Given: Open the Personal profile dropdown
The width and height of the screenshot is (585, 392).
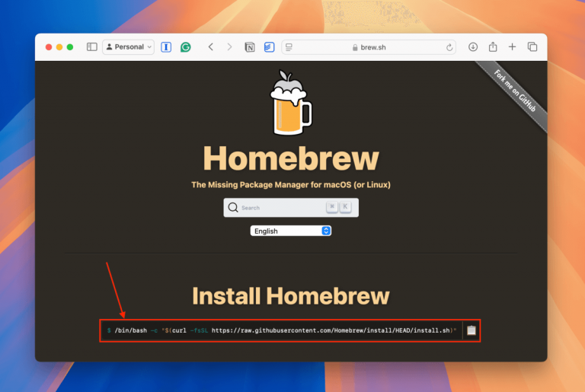Looking at the screenshot, I should point(128,47).
